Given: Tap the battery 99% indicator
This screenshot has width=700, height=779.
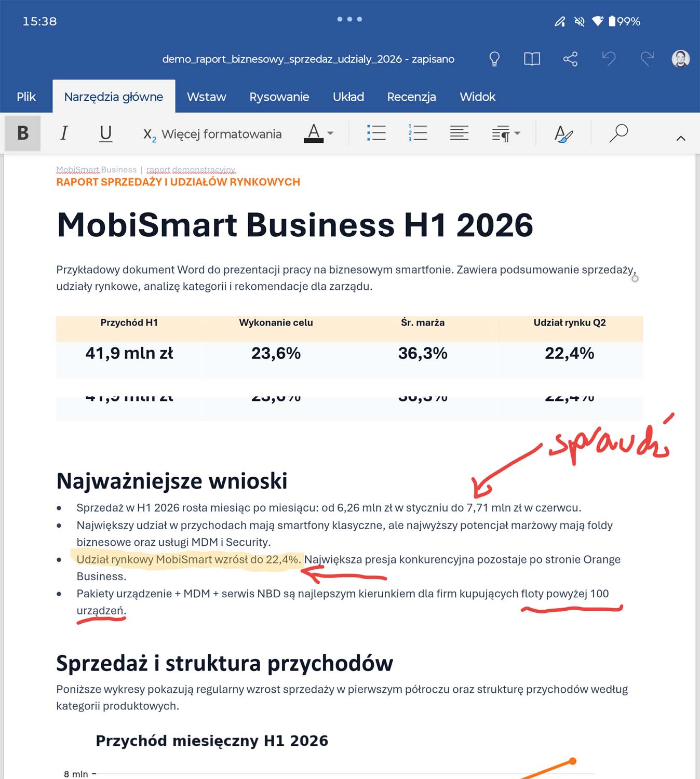Looking at the screenshot, I should point(625,21).
